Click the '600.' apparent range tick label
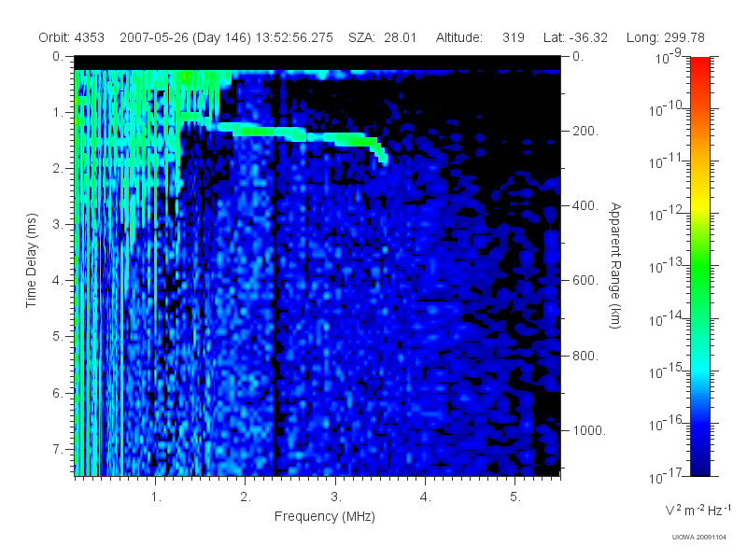 pyautogui.click(x=585, y=281)
